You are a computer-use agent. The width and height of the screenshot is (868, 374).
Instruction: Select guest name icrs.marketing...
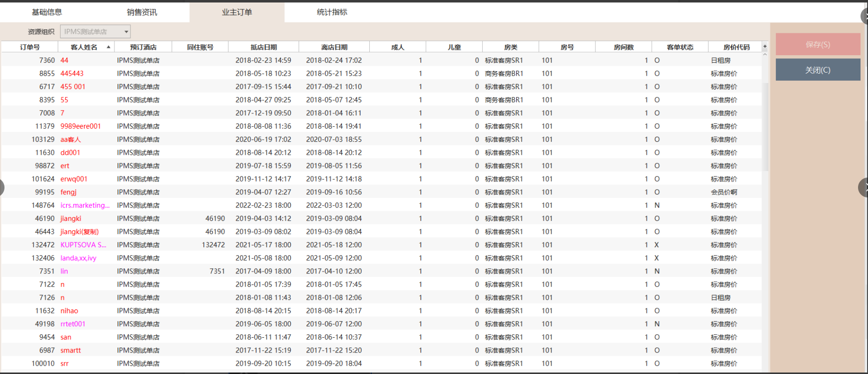point(85,205)
